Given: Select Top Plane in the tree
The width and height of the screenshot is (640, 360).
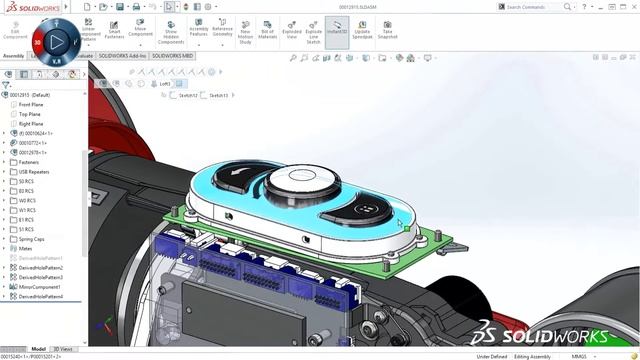Looking at the screenshot, I should [x=29, y=114].
